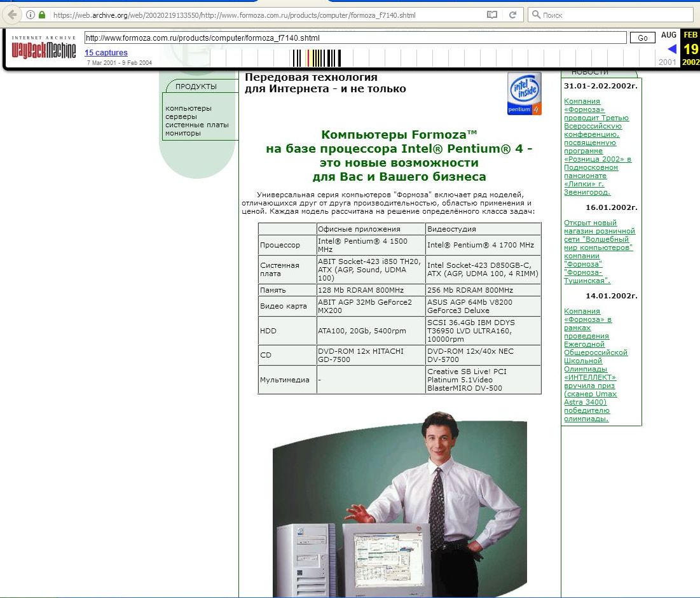
Task: Click news date 16.01.2002г.
Action: click(x=611, y=207)
